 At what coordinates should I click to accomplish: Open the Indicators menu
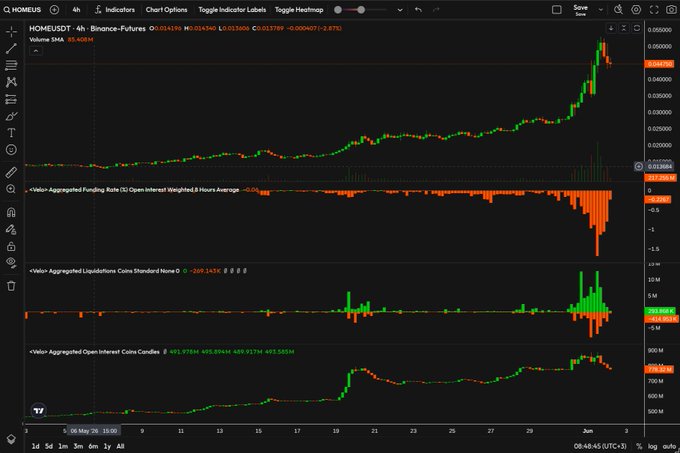point(115,10)
